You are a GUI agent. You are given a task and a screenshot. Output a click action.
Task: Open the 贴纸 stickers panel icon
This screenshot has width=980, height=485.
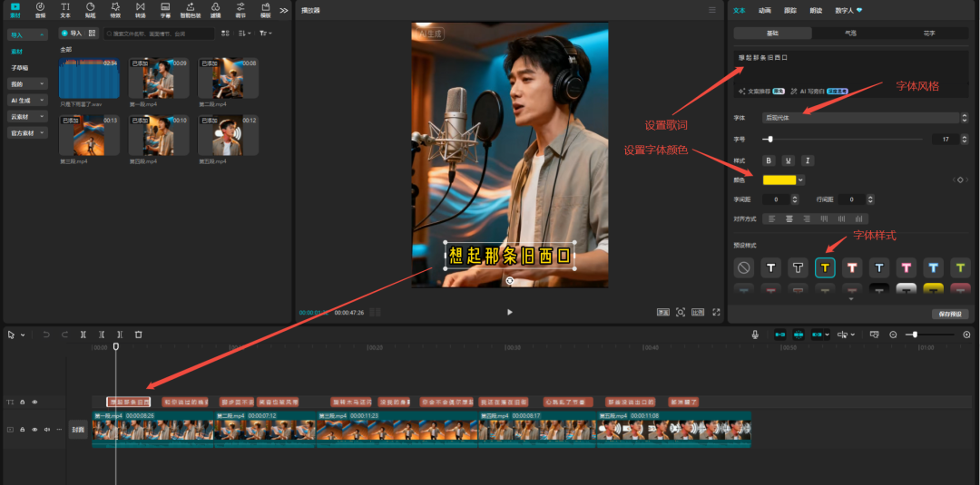pyautogui.click(x=90, y=9)
